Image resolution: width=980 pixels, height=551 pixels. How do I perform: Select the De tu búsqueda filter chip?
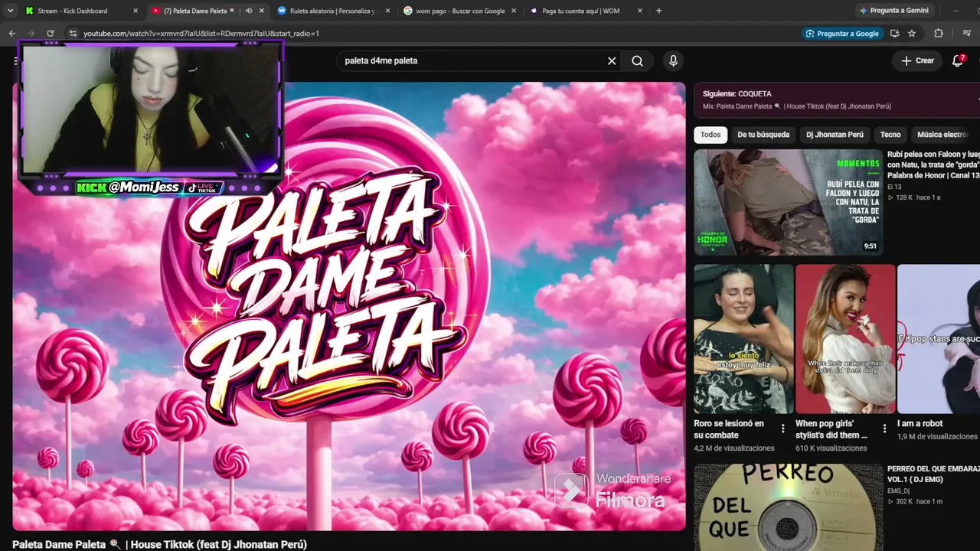pos(763,135)
